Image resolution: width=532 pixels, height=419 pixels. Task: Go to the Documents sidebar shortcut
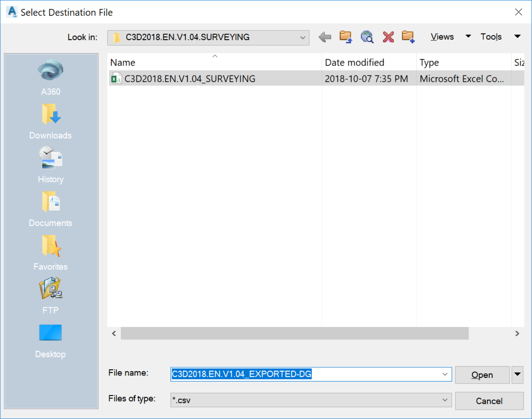(50, 209)
